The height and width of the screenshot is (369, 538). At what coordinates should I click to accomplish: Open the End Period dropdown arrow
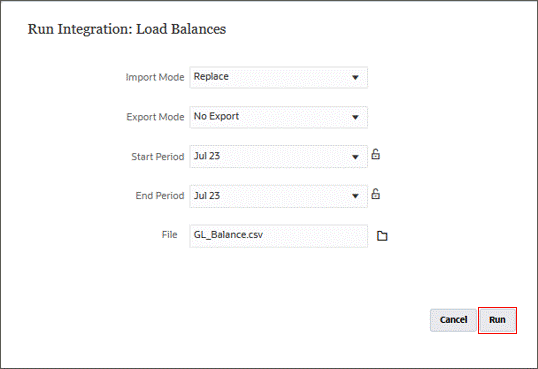pyautogui.click(x=355, y=196)
